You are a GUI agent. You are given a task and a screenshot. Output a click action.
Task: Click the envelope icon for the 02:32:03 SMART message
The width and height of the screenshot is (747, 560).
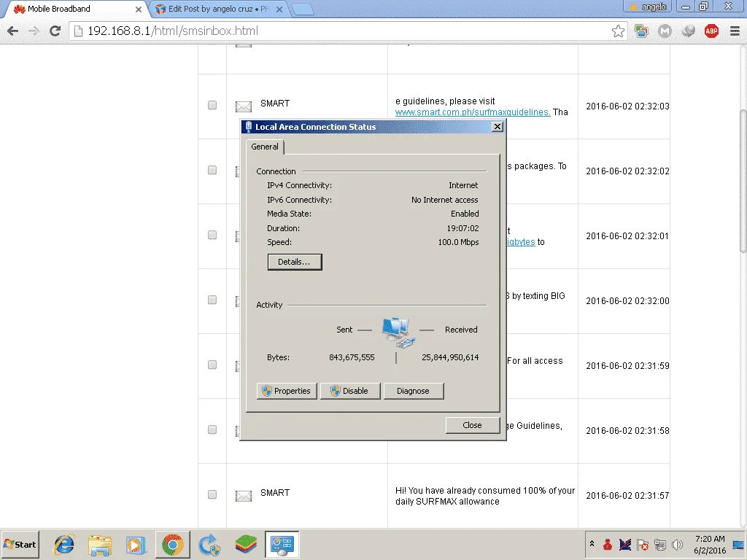coord(244,106)
